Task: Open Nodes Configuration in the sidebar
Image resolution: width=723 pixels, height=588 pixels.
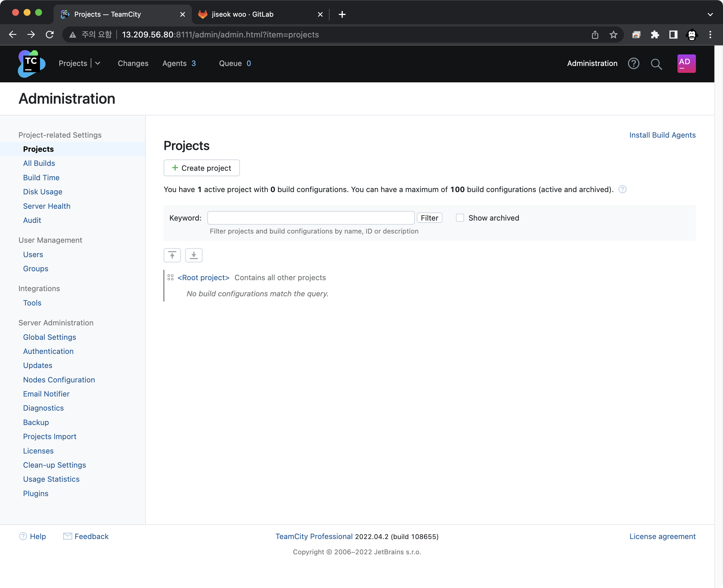Action: click(59, 380)
